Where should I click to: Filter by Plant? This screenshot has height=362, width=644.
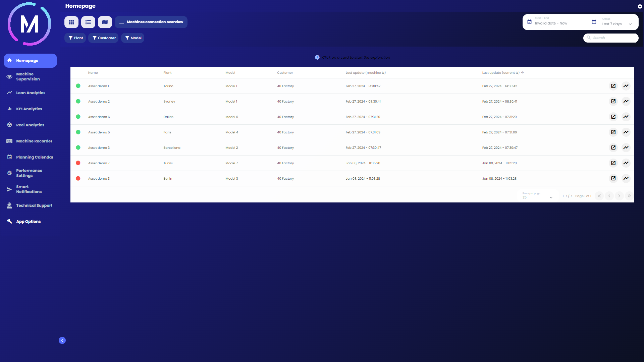click(x=75, y=38)
